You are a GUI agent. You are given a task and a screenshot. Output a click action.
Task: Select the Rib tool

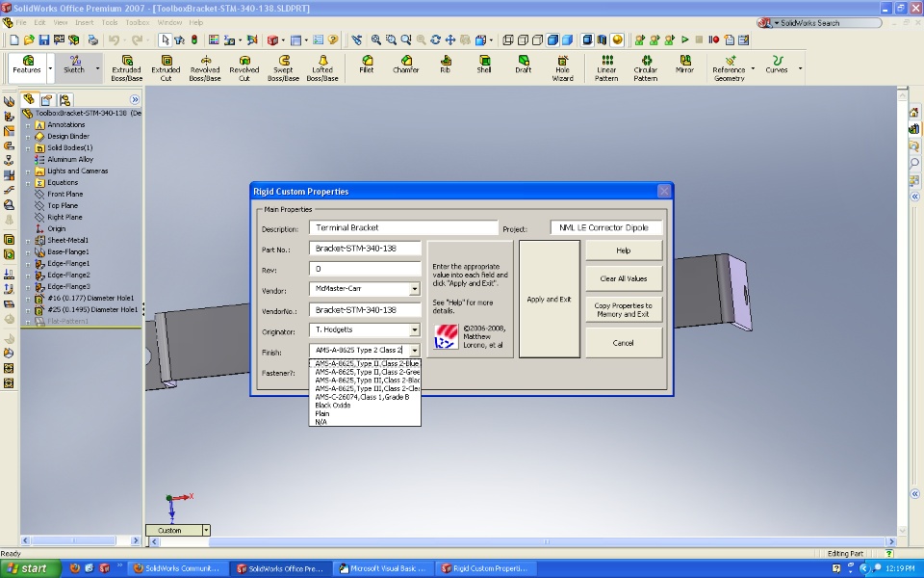point(445,65)
